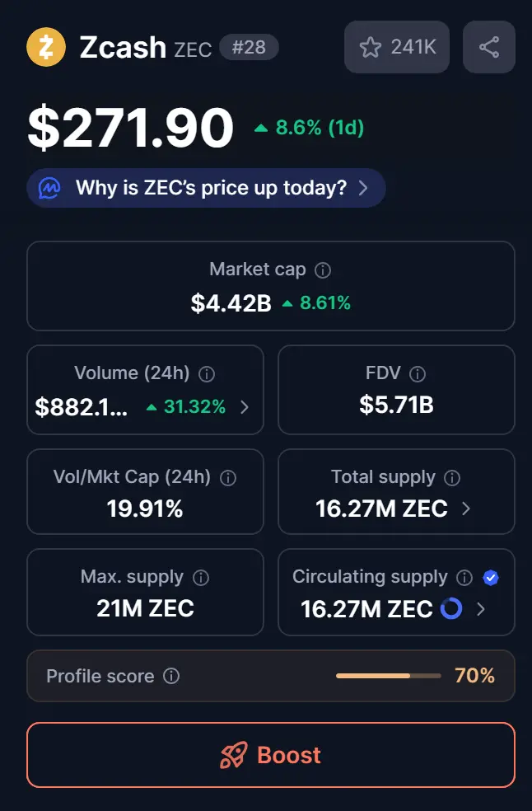
Task: Click the Market cap info icon
Action: click(324, 270)
